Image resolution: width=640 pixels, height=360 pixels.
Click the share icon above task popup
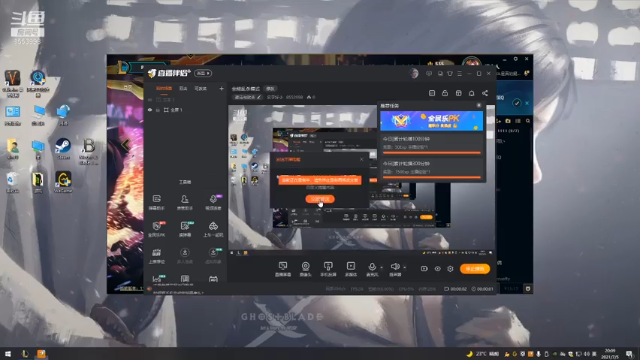point(485,93)
